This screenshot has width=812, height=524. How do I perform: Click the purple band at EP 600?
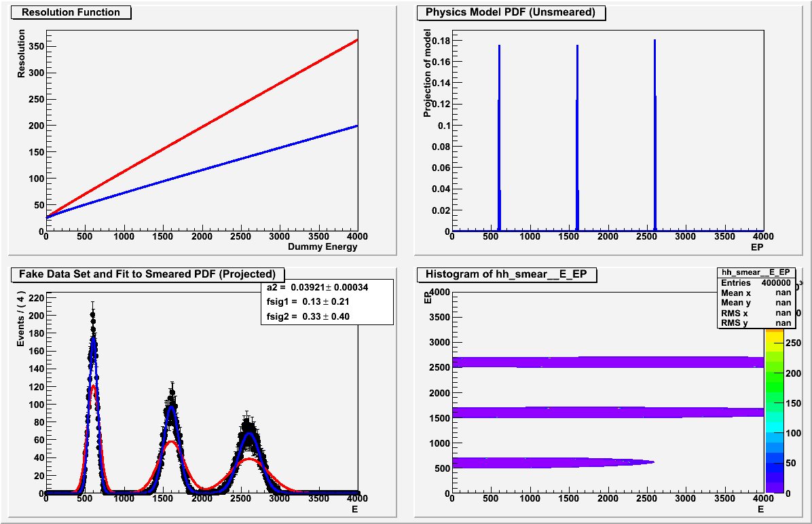543,463
